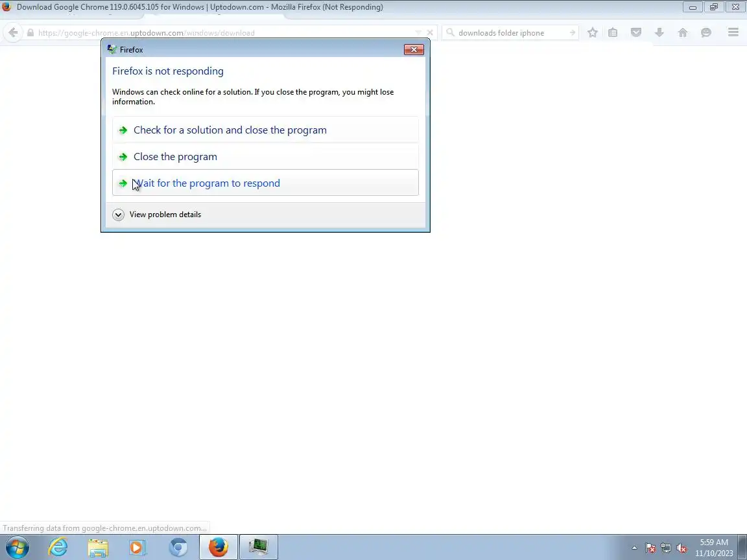Open Action Center flag icon
This screenshot has width=747, height=560.
coord(650,548)
